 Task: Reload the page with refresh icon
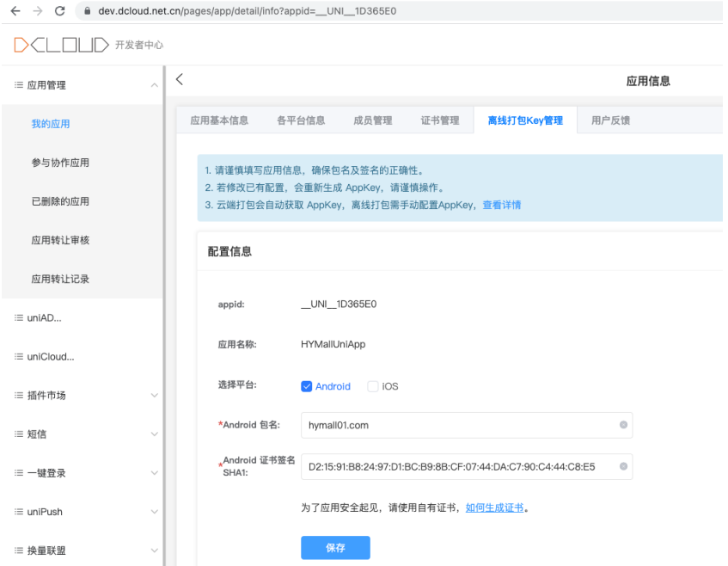click(60, 11)
